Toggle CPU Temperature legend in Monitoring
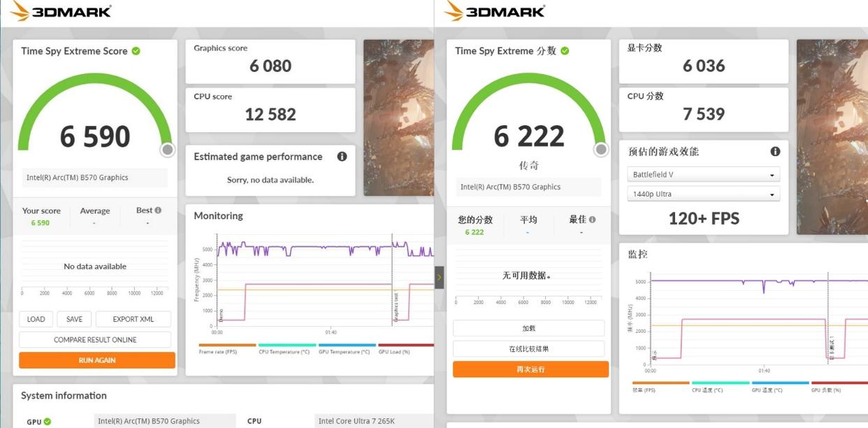The width and height of the screenshot is (868, 428). [x=287, y=348]
